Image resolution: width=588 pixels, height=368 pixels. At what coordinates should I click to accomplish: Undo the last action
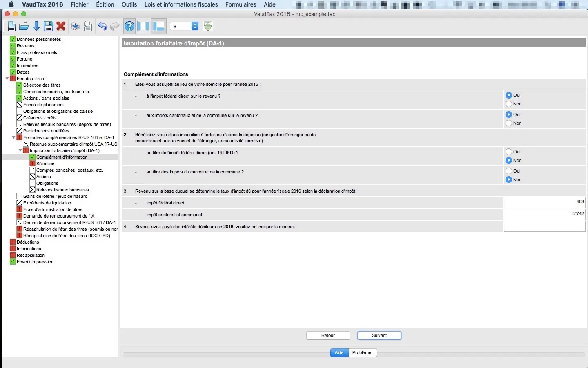tap(102, 27)
